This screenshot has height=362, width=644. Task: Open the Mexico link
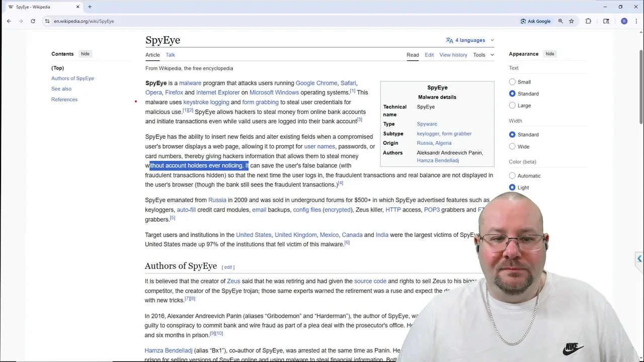pos(329,235)
